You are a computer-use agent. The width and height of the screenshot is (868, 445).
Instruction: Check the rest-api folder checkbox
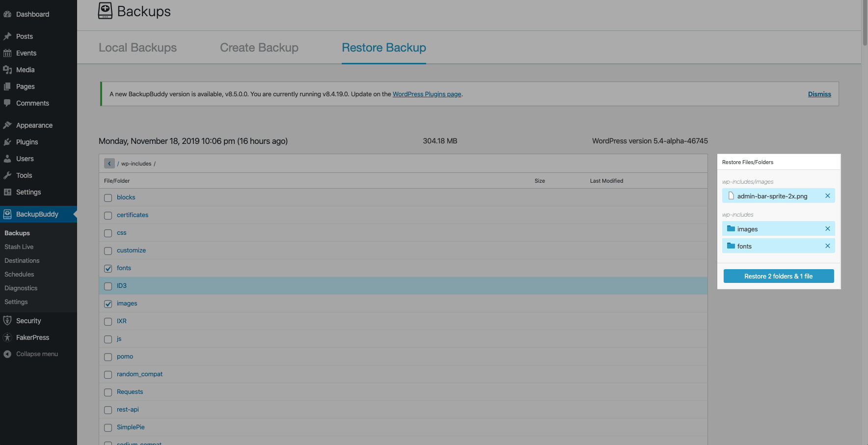pyautogui.click(x=108, y=410)
